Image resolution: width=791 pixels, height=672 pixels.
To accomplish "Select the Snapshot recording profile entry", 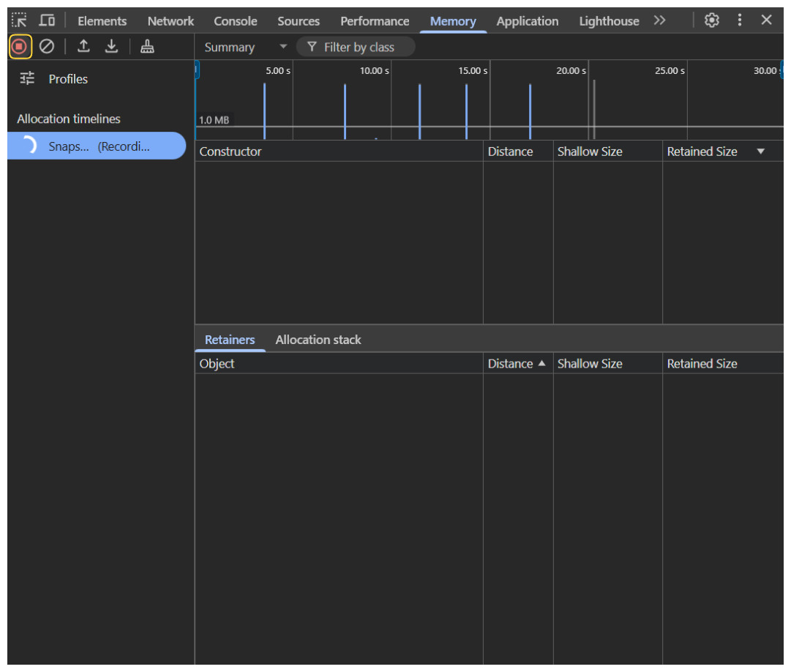I will coord(97,146).
